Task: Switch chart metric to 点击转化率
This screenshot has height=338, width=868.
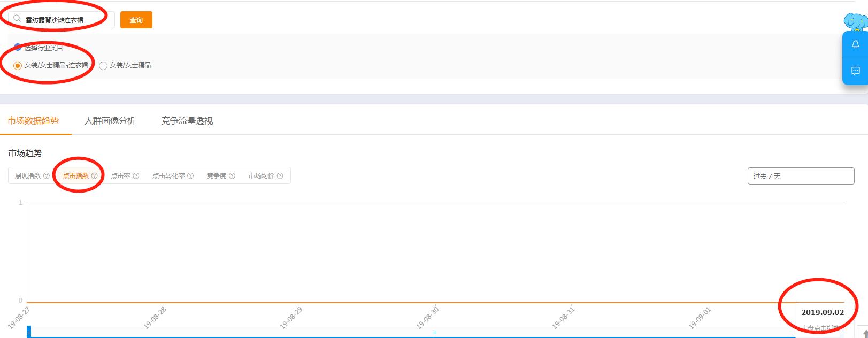Action: click(168, 176)
